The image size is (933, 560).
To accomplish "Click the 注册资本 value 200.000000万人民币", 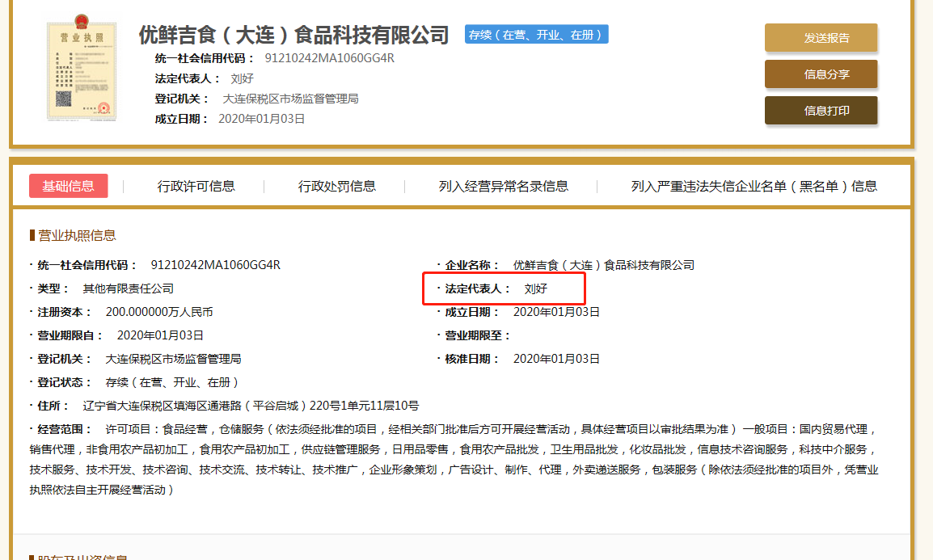I will click(159, 312).
